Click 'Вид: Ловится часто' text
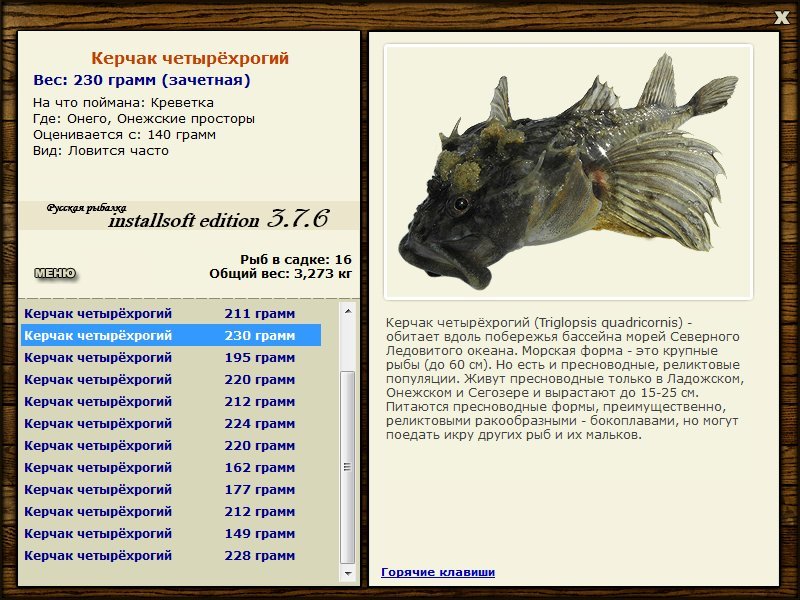 click(x=101, y=151)
